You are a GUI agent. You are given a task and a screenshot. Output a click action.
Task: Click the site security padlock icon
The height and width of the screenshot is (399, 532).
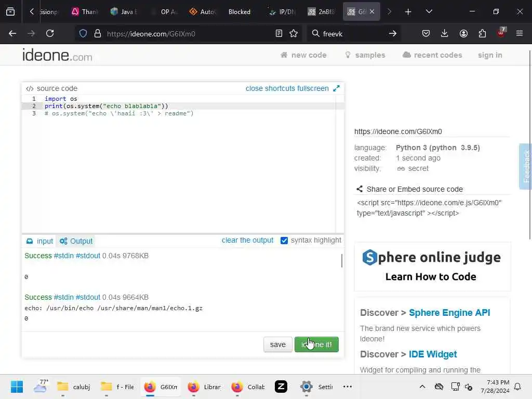coord(98,34)
